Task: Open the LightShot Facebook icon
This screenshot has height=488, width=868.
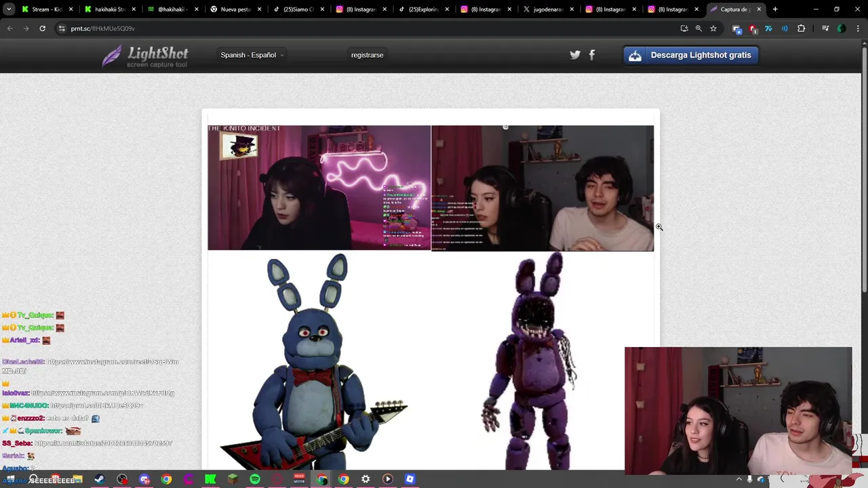Action: click(x=592, y=55)
